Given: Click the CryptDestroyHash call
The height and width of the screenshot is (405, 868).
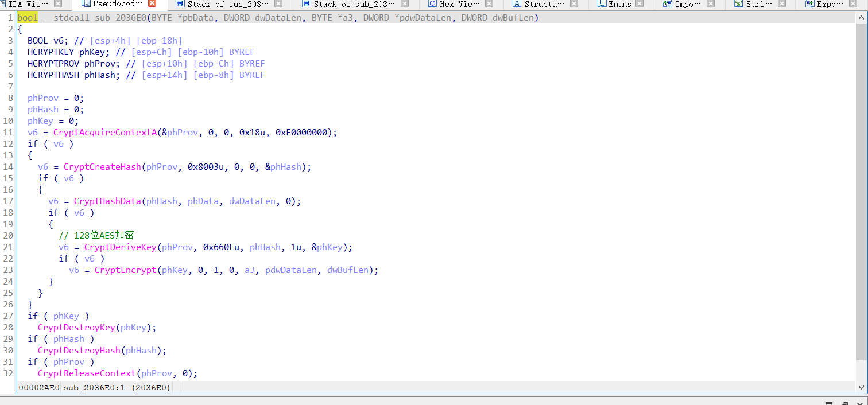Looking at the screenshot, I should (79, 351).
